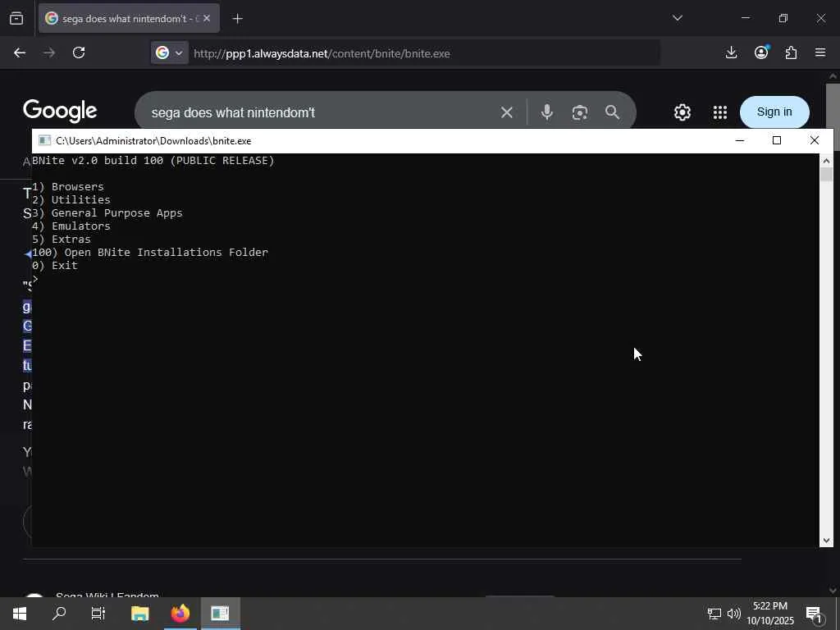
Task: Click the console scrollbar thumb
Action: pyautogui.click(x=826, y=175)
